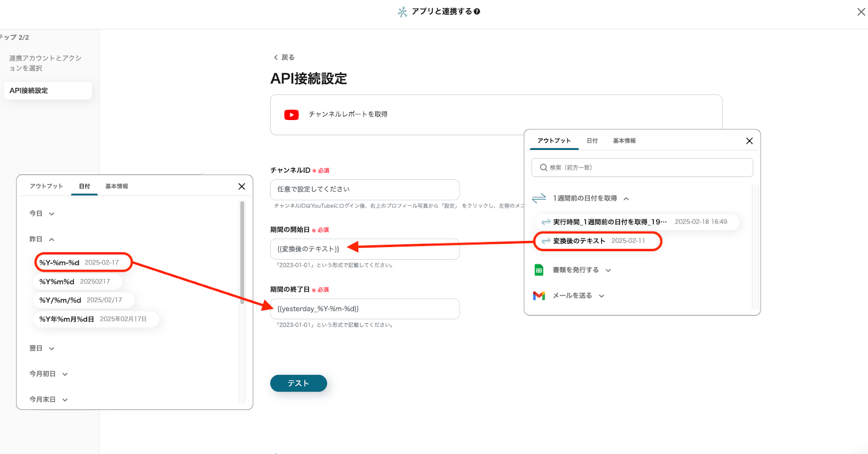Click the チャンネルID input field
868x454 pixels.
tap(365, 190)
